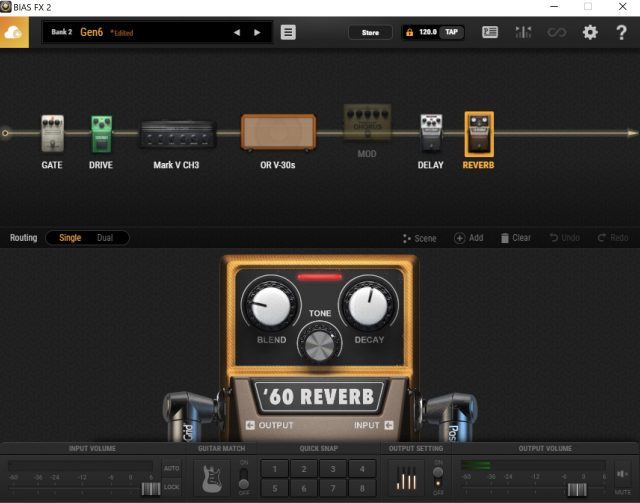Select the OR V-30s cabinet

tap(278, 132)
